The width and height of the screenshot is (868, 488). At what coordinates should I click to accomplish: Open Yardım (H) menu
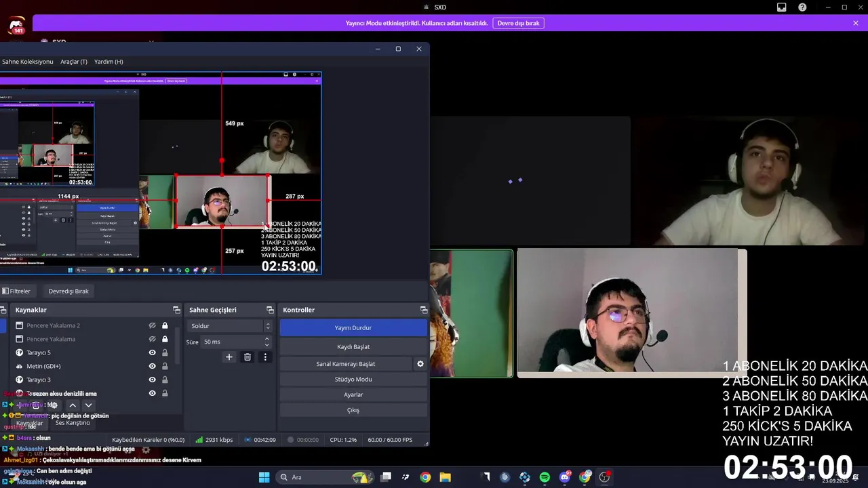pyautogui.click(x=108, y=62)
